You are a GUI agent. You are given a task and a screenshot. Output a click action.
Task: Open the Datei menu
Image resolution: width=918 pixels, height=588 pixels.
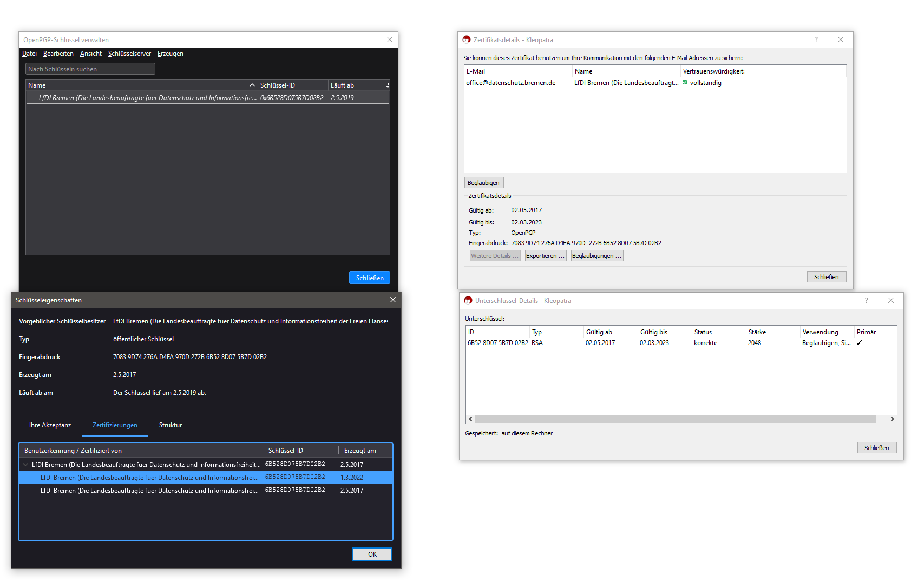pos(29,54)
